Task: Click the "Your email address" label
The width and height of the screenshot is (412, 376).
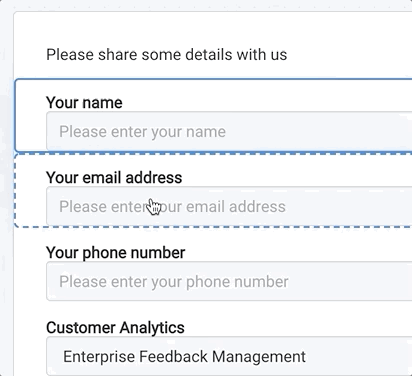Action: (x=114, y=177)
